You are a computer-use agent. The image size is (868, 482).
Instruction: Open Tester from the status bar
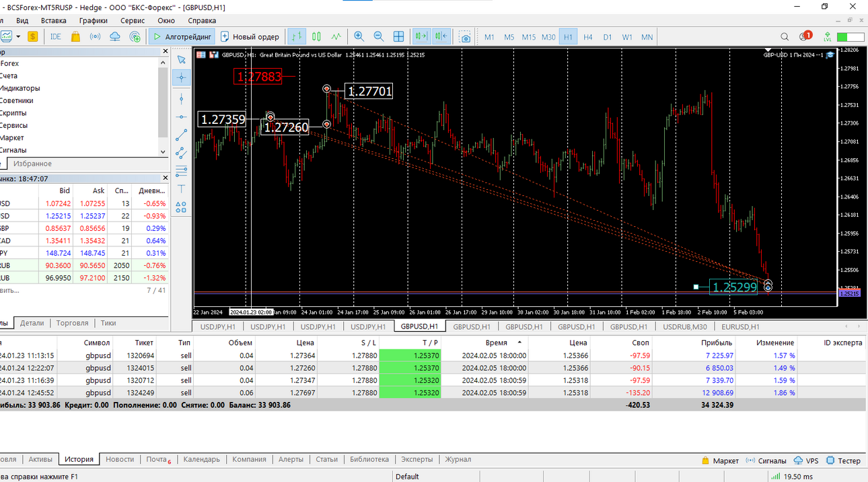coord(843,460)
